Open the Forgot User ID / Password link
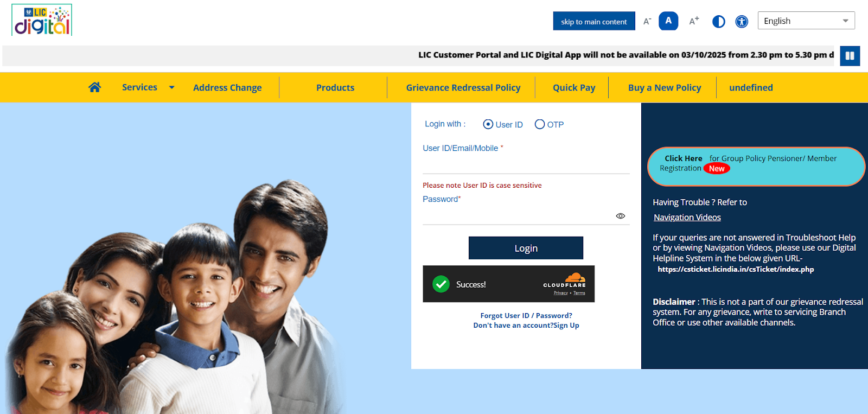 (526, 315)
